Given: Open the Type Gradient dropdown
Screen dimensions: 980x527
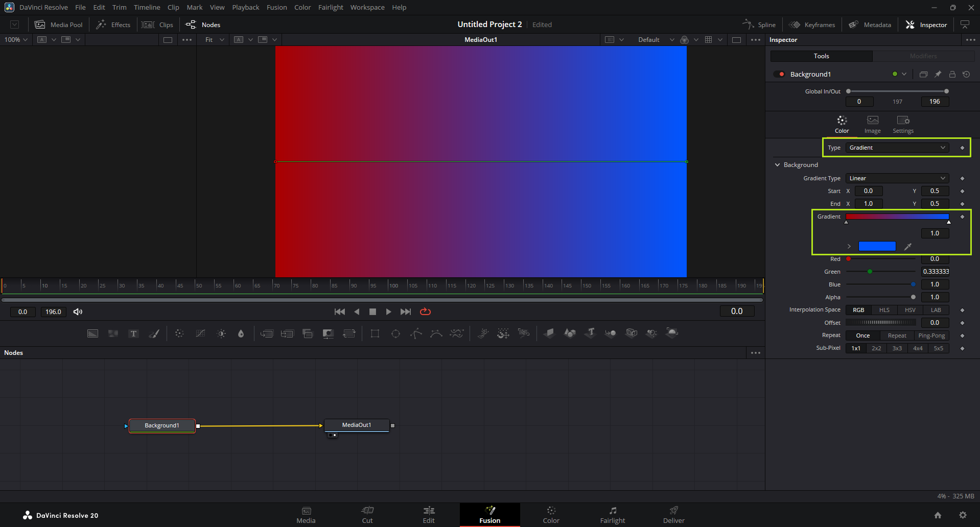Looking at the screenshot, I should [x=897, y=148].
